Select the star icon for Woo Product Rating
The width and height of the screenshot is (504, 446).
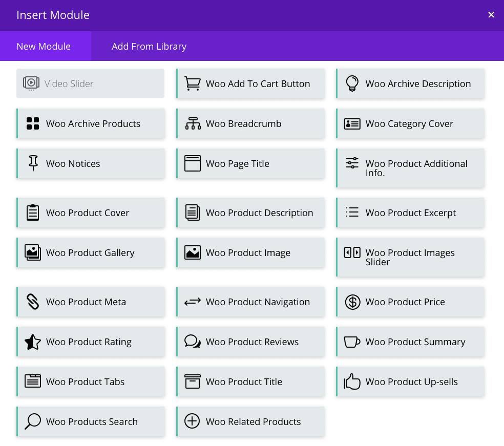click(33, 342)
